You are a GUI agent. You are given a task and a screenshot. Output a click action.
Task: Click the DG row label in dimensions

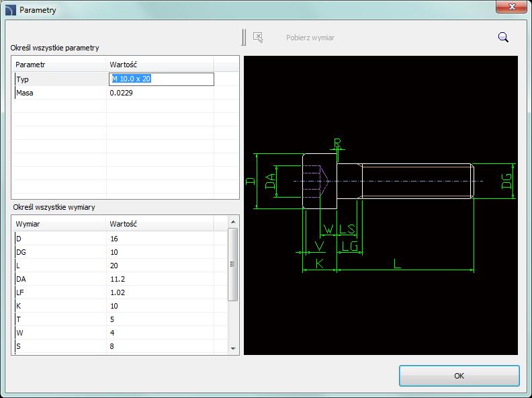(21, 252)
